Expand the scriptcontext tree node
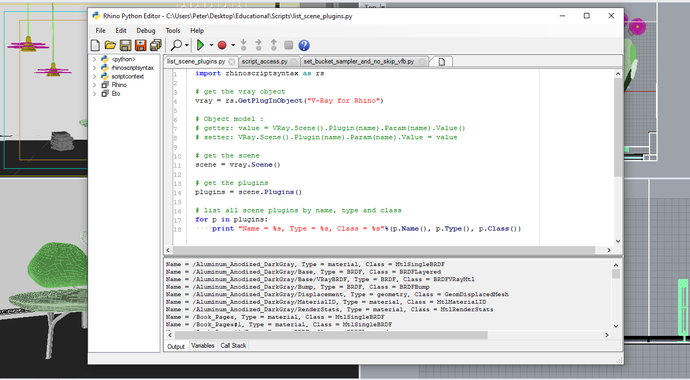This screenshot has height=380, width=690. [x=94, y=77]
